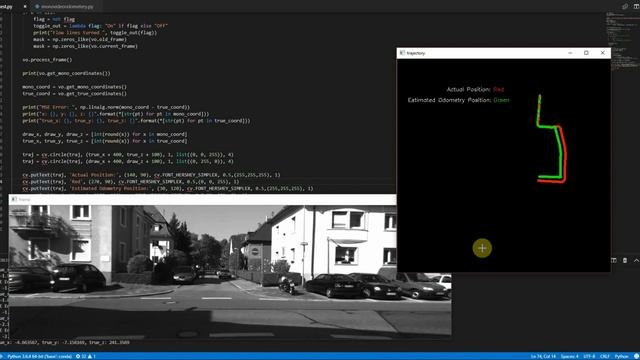Click the Frame window title bar

click(202, 200)
